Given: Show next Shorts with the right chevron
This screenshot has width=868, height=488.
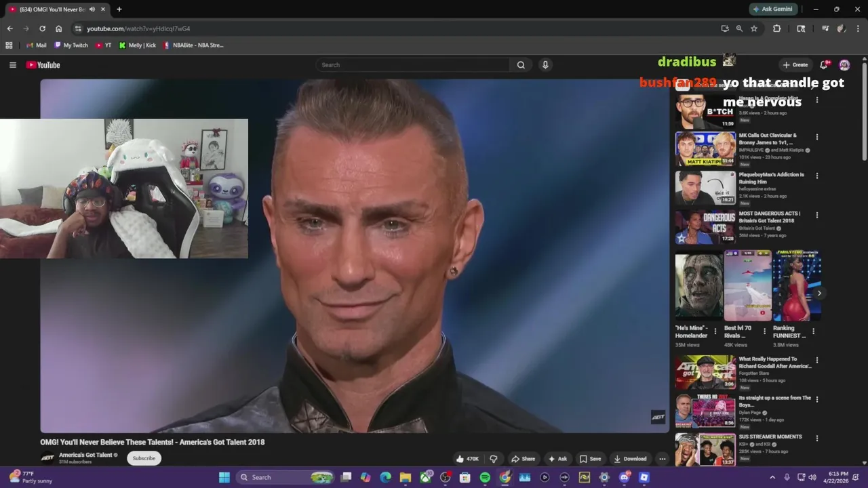Looking at the screenshot, I should click(x=819, y=293).
